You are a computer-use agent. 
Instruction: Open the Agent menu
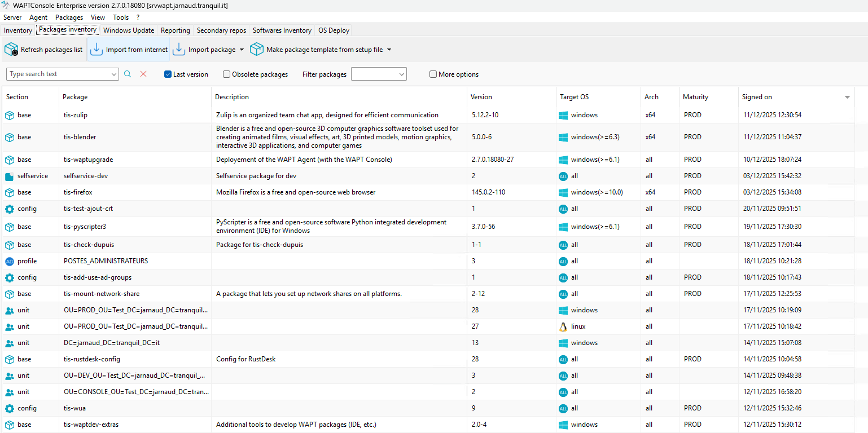38,17
